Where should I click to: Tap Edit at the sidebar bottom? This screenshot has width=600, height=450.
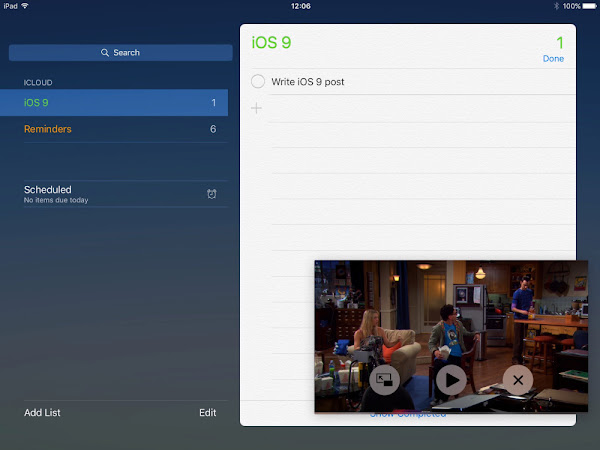pos(207,412)
